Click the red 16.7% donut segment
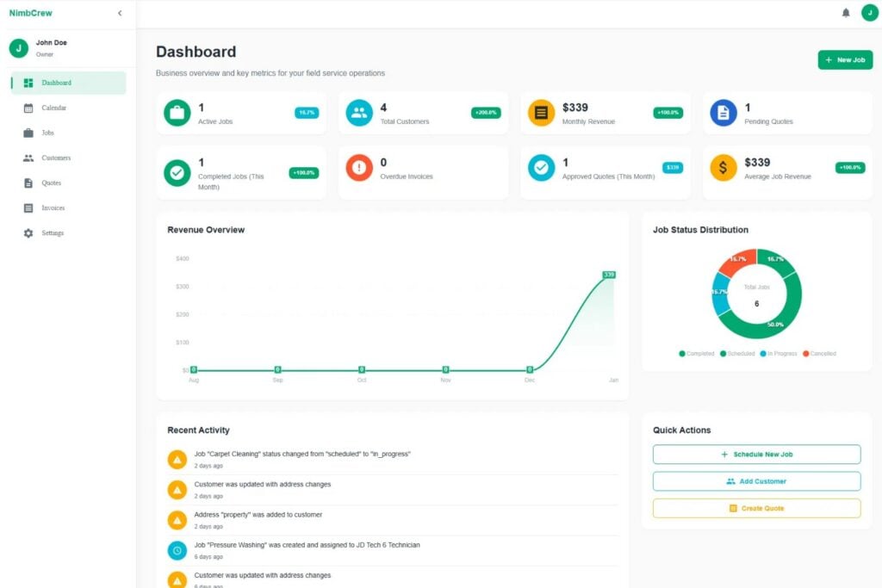 coord(737,260)
